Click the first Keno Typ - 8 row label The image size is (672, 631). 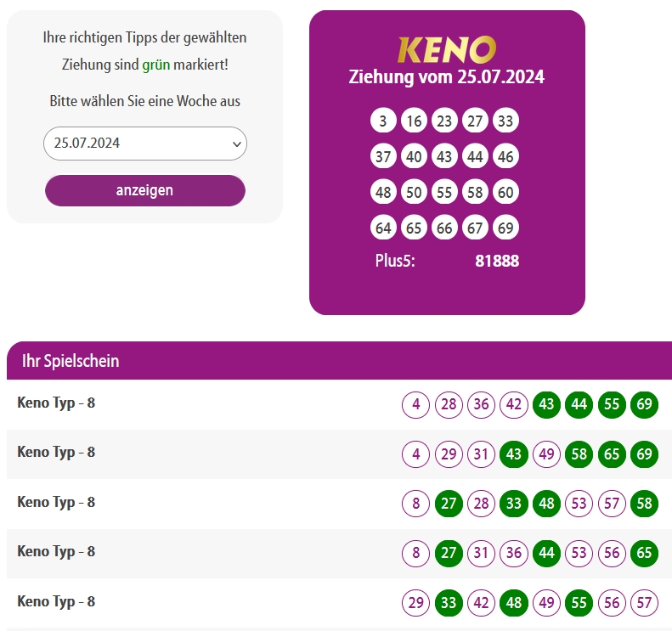click(56, 403)
